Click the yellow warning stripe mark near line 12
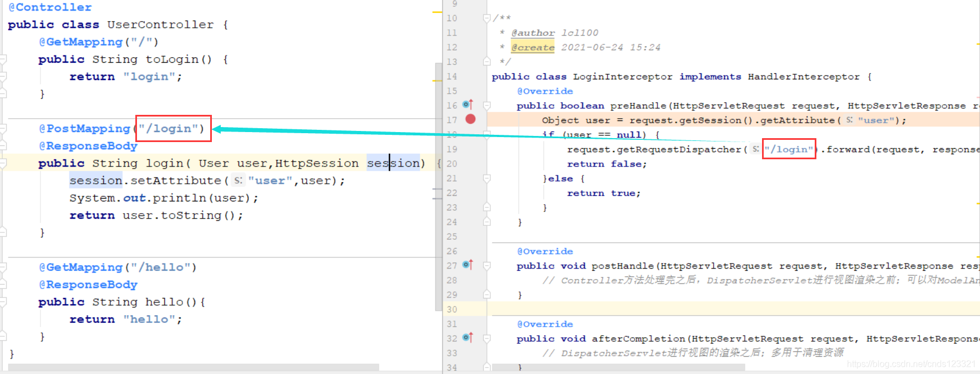980x374 pixels. (x=977, y=43)
